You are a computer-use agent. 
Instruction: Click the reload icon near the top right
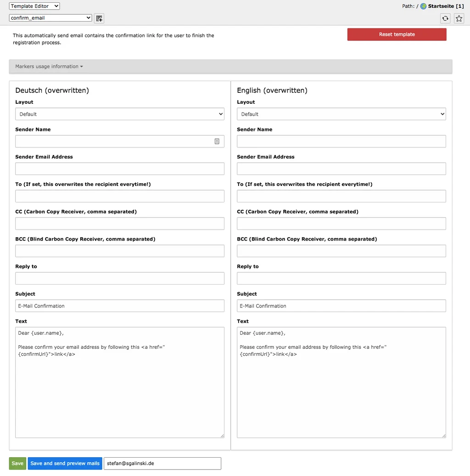[x=445, y=18]
